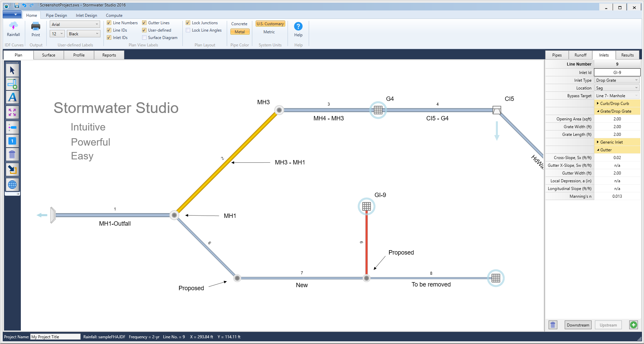Switch to the Profile view tab
644x344 pixels.
[79, 55]
